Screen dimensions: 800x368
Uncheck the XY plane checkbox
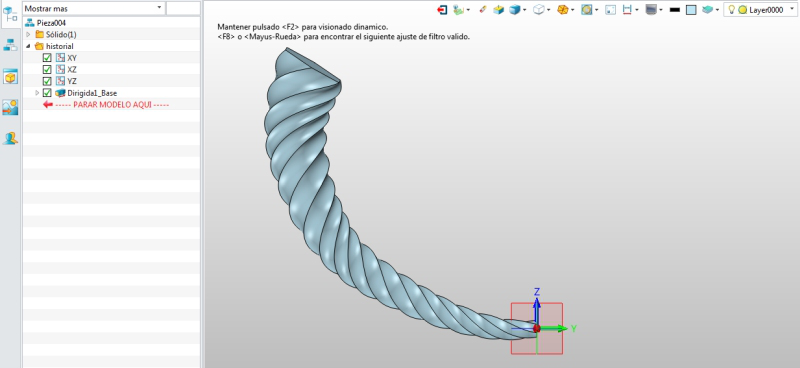point(47,58)
